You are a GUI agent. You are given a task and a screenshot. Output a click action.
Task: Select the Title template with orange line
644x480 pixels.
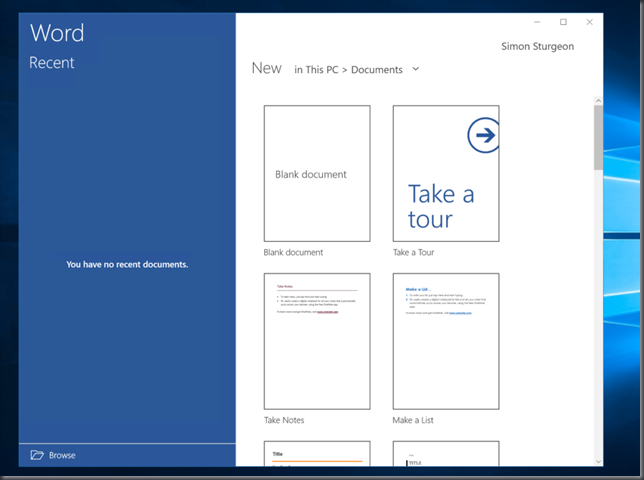tap(317, 453)
